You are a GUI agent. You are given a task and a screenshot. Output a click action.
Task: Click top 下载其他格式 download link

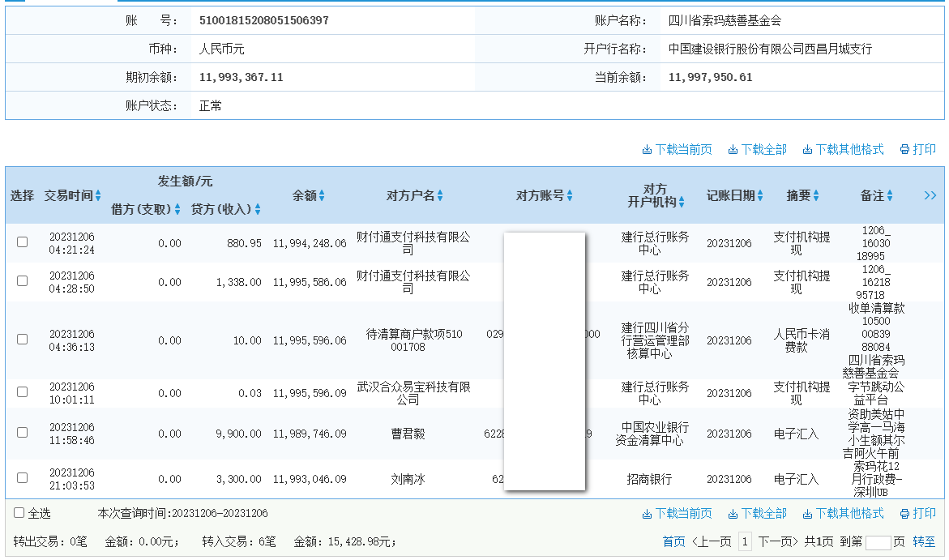[843, 150]
